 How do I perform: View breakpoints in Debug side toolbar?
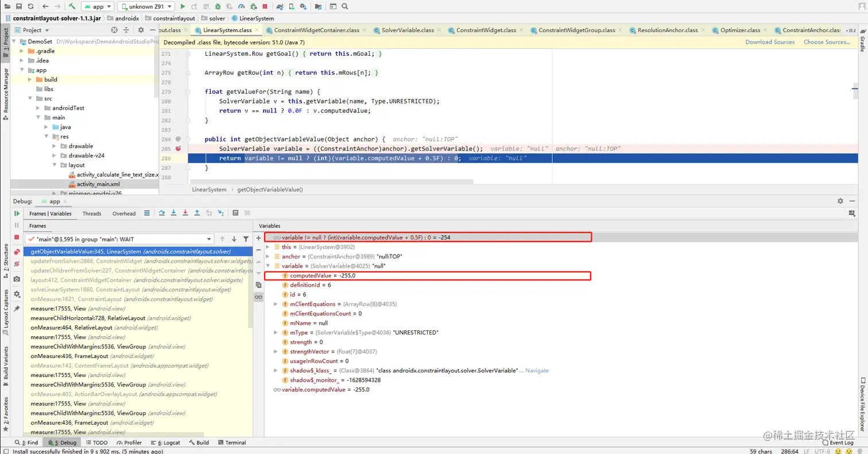coord(17,252)
